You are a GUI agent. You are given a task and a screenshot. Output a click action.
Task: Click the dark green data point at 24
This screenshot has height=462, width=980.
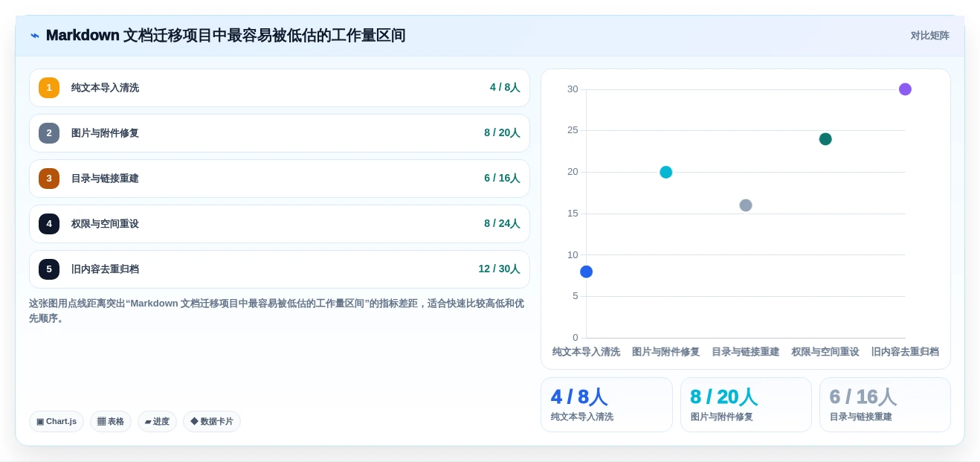(x=825, y=139)
